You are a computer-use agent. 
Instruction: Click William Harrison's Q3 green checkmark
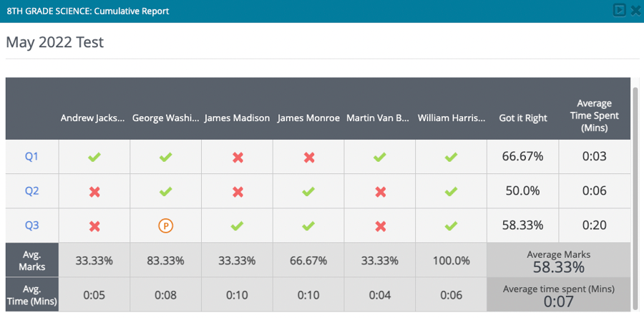[452, 226]
